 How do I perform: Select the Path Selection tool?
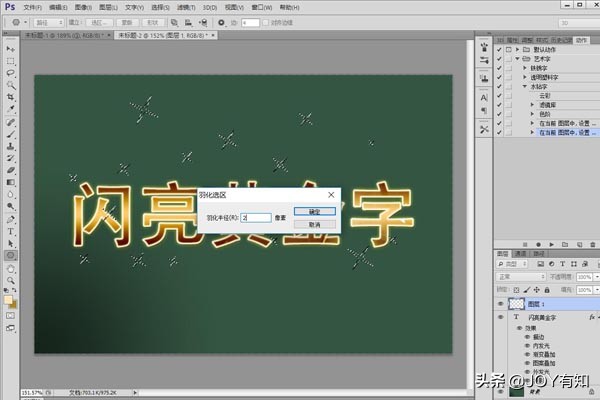(x=10, y=243)
